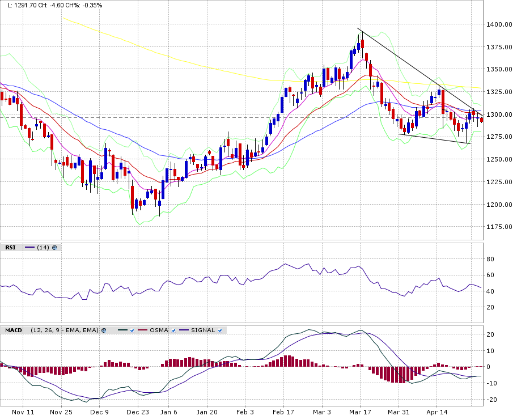Viewport: 517px width, 420px height.
Task: Click the OSMA legend label
Action: [x=158, y=330]
